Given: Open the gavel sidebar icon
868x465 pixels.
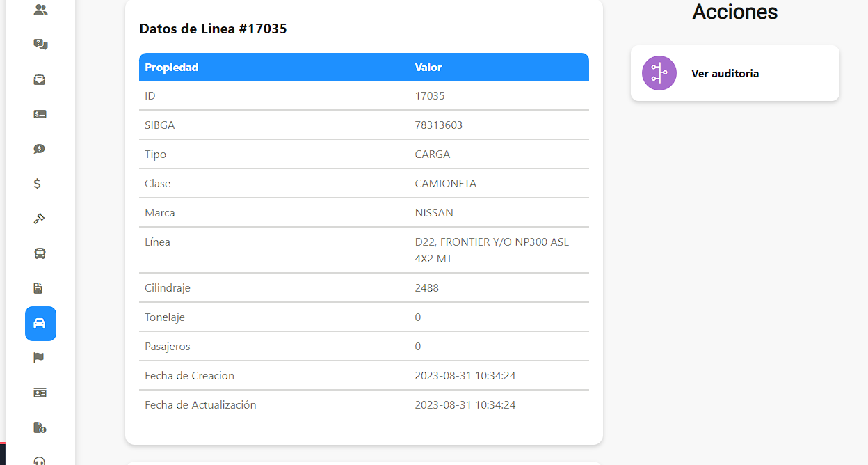Looking at the screenshot, I should click(x=39, y=219).
